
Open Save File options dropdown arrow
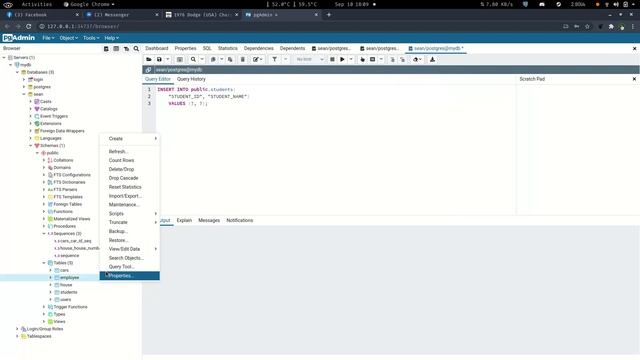[168, 60]
